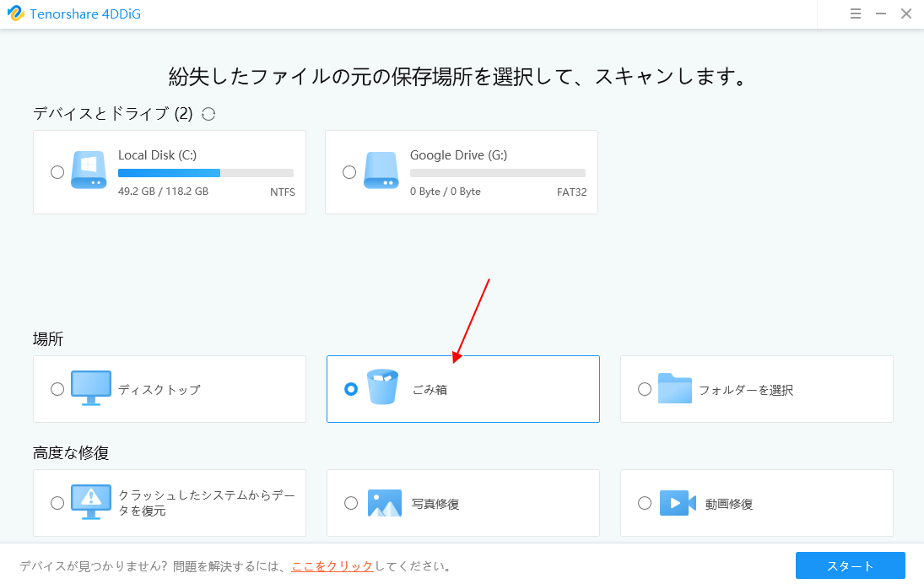Select the ディスクトップ radio button
The width and height of the screenshot is (924, 584).
(x=57, y=390)
